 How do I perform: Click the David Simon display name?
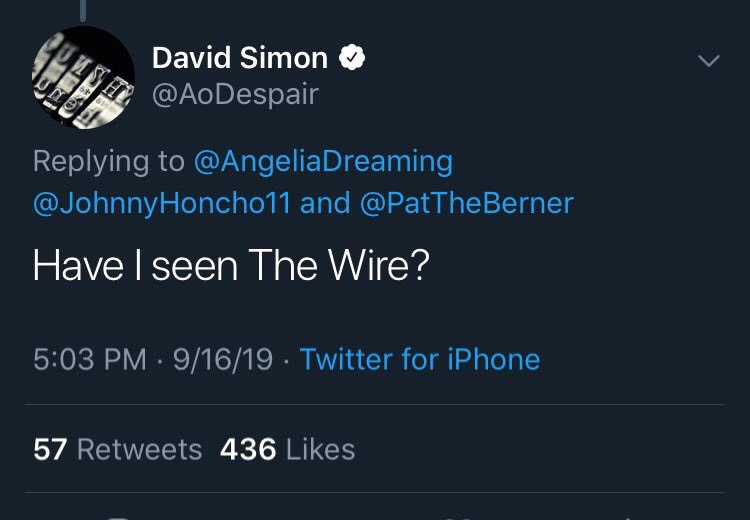(x=239, y=58)
